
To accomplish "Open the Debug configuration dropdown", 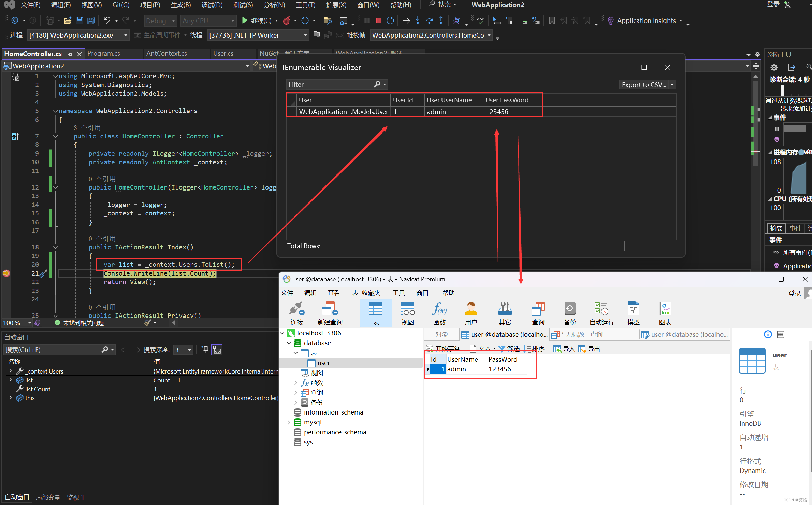I will pos(160,21).
